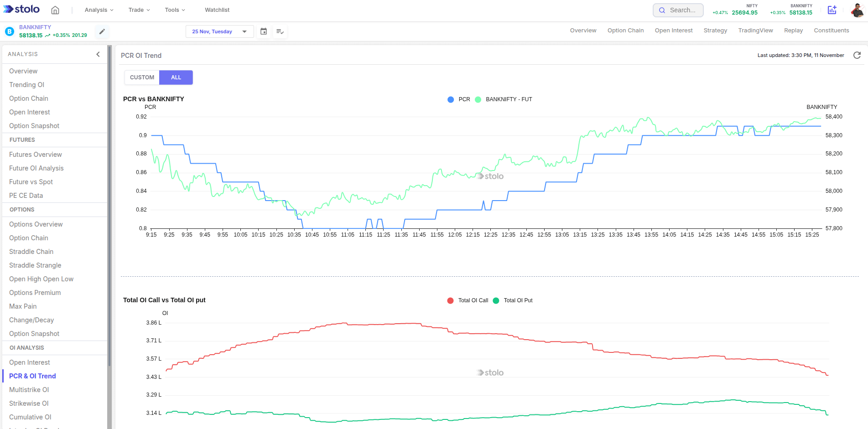868x429 pixels.
Task: Refresh the PCR OI Trend chart
Action: pos(858,55)
